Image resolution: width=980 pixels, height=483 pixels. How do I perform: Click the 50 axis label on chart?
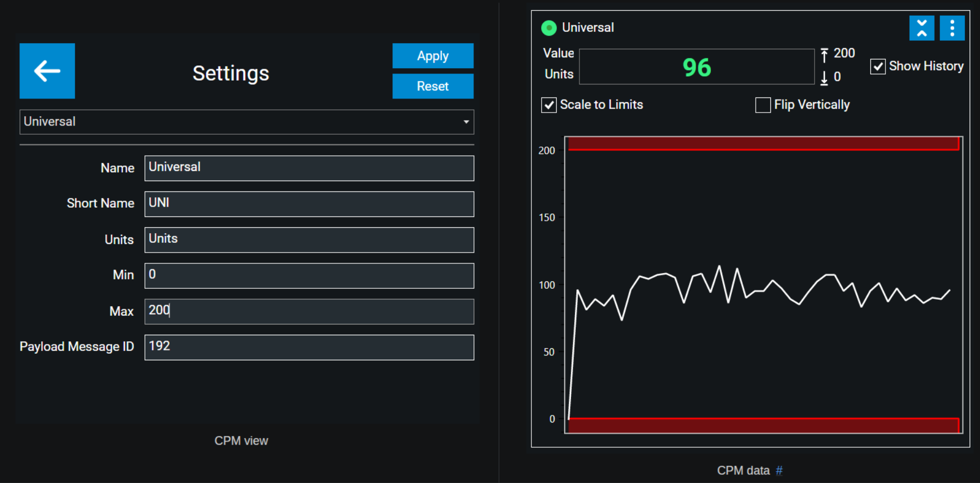[549, 352]
